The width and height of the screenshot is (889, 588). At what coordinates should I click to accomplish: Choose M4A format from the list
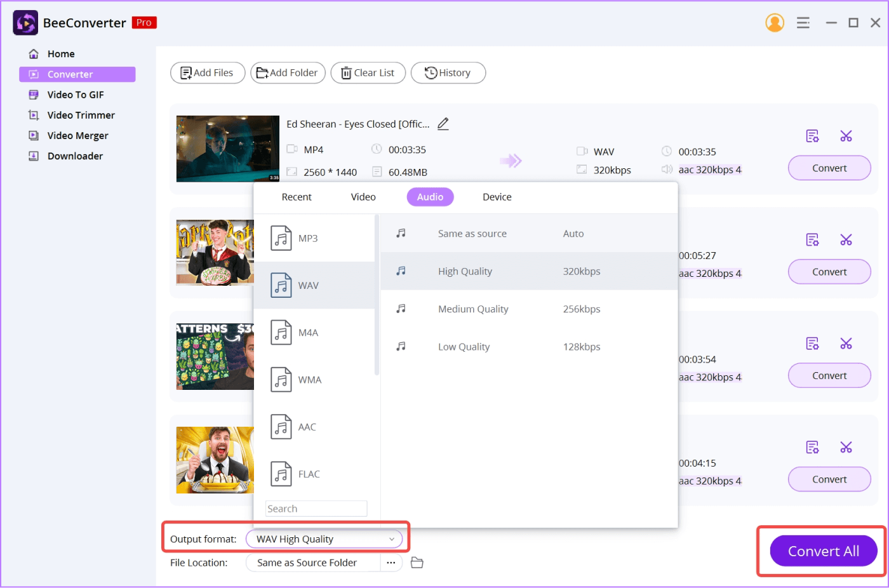click(314, 332)
